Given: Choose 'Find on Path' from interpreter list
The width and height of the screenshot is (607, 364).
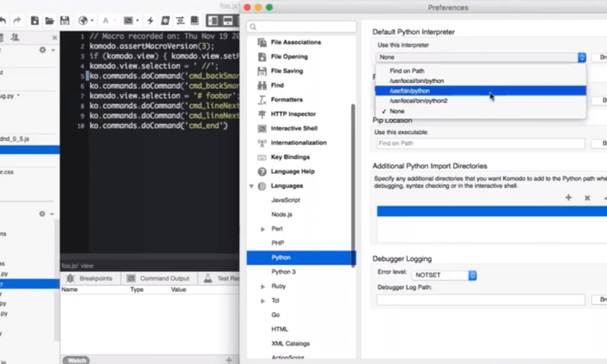Looking at the screenshot, I should (481, 71).
